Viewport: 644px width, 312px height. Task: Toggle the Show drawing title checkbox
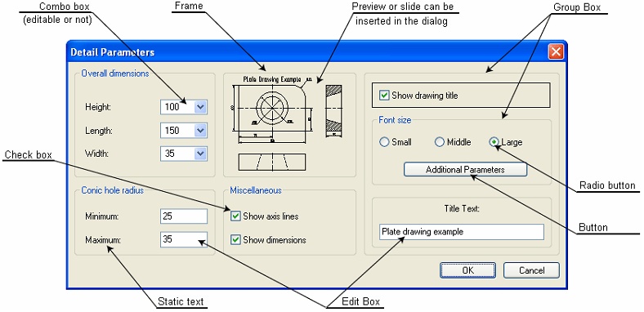384,96
